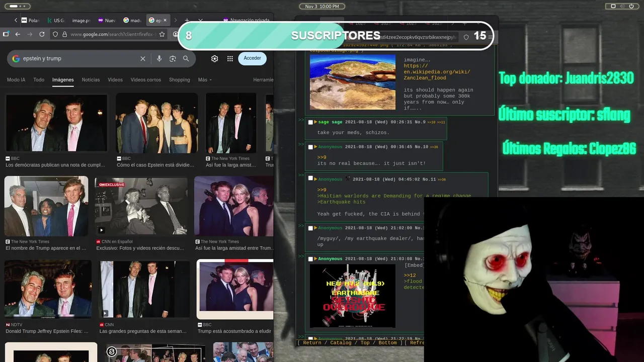The height and width of the screenshot is (362, 644).
Task: Tick checkbox on post No.11
Action: click(x=310, y=179)
